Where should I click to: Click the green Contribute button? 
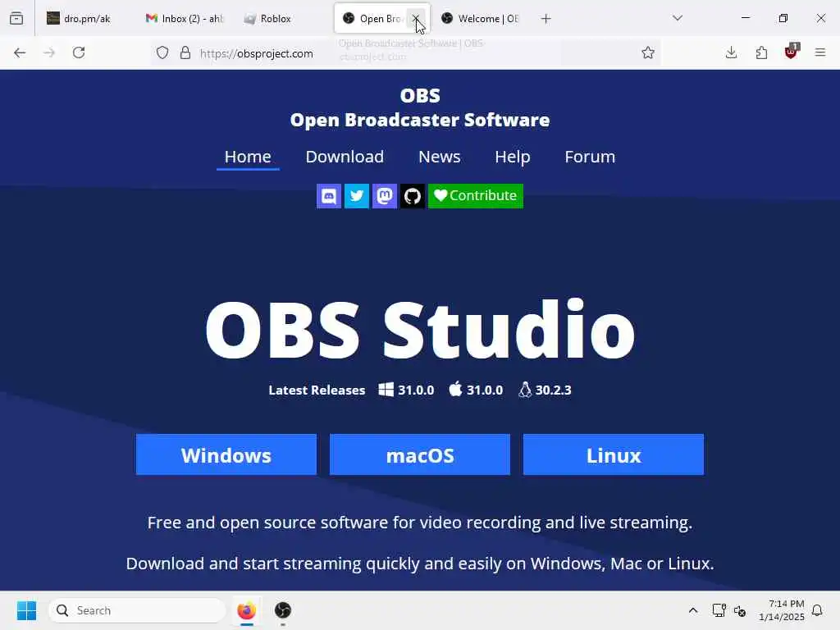click(476, 196)
